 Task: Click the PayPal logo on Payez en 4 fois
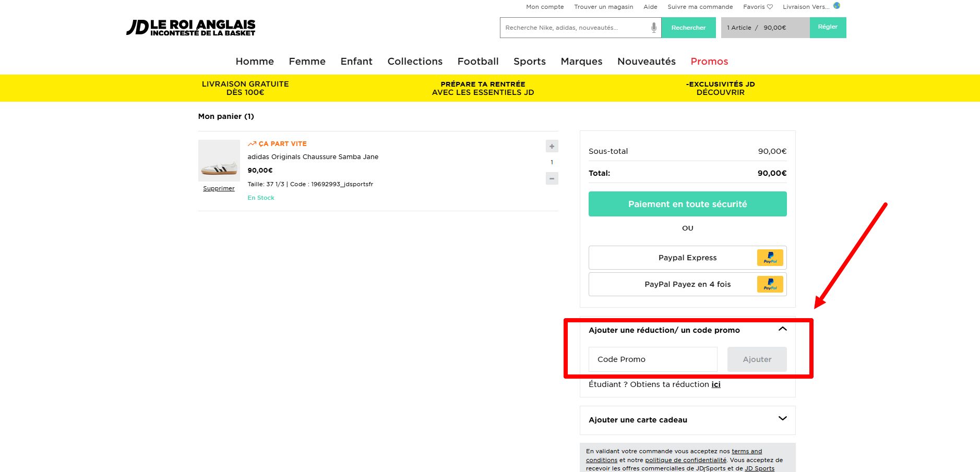coord(770,284)
